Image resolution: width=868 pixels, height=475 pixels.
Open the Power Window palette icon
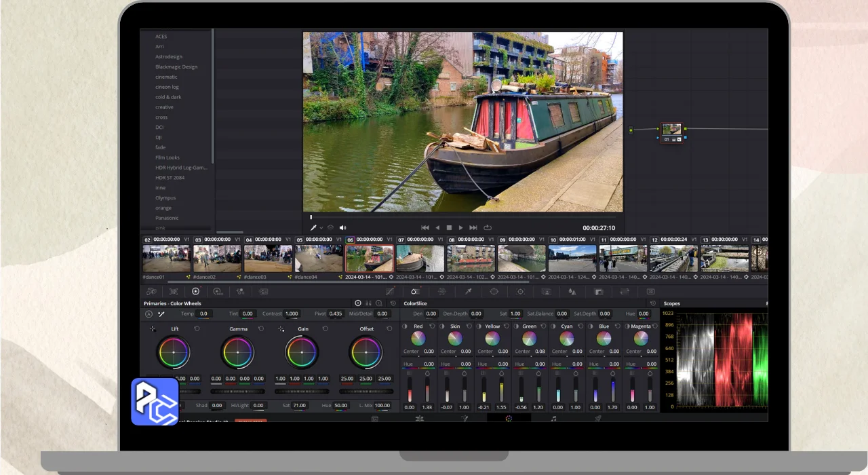(494, 291)
